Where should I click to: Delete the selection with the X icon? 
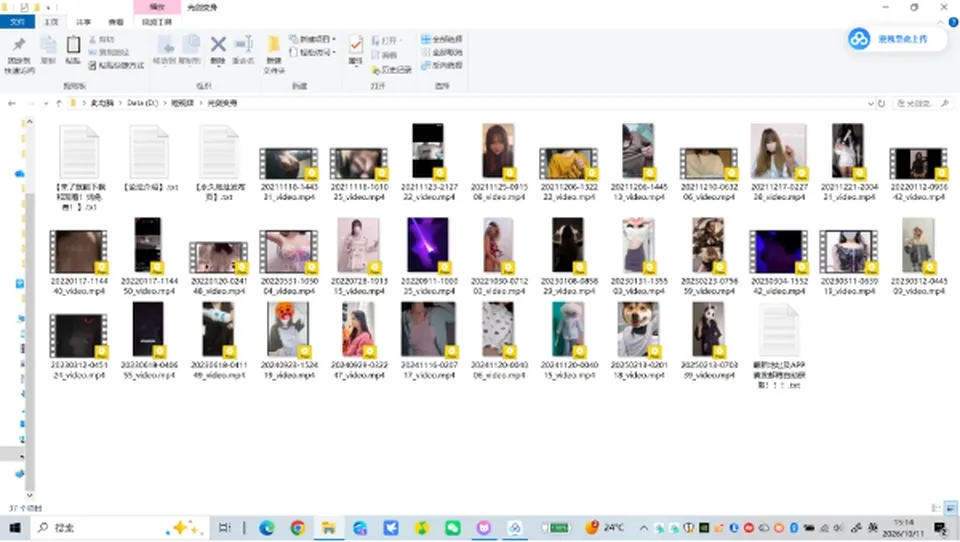point(218,45)
